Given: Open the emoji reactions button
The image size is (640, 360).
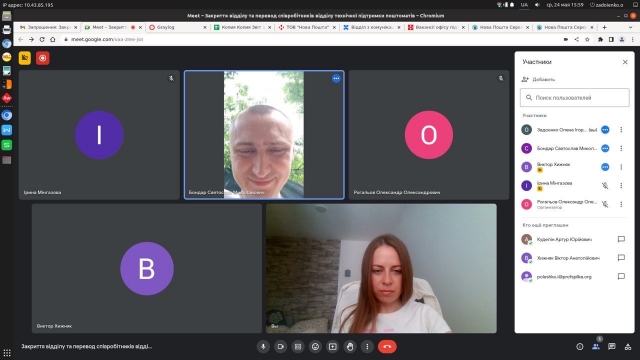Looking at the screenshot, I should point(315,347).
